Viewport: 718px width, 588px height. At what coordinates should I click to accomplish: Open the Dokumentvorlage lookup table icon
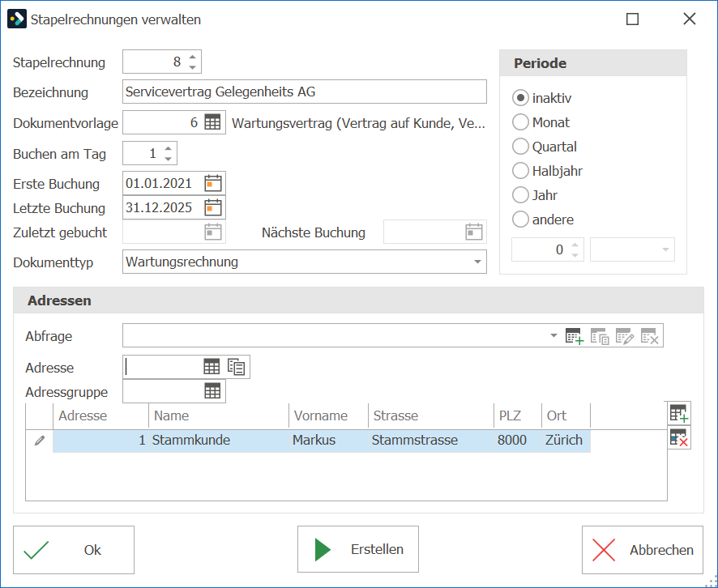tap(212, 122)
